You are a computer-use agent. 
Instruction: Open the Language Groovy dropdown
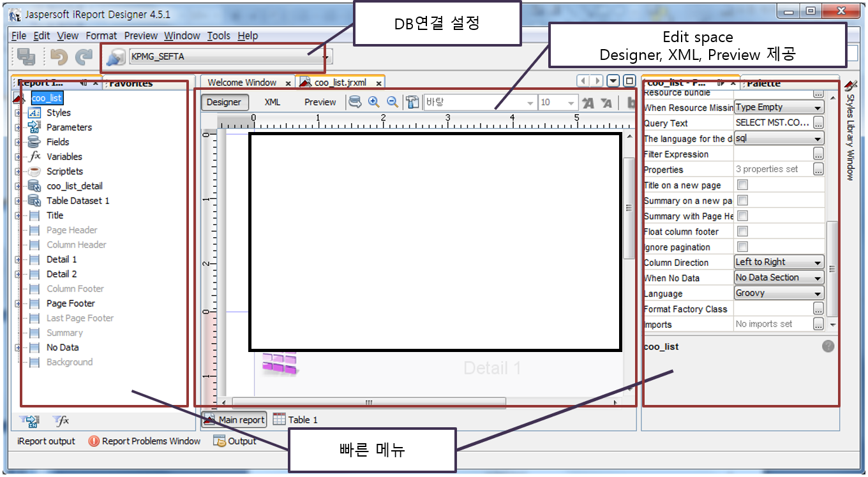click(x=779, y=293)
